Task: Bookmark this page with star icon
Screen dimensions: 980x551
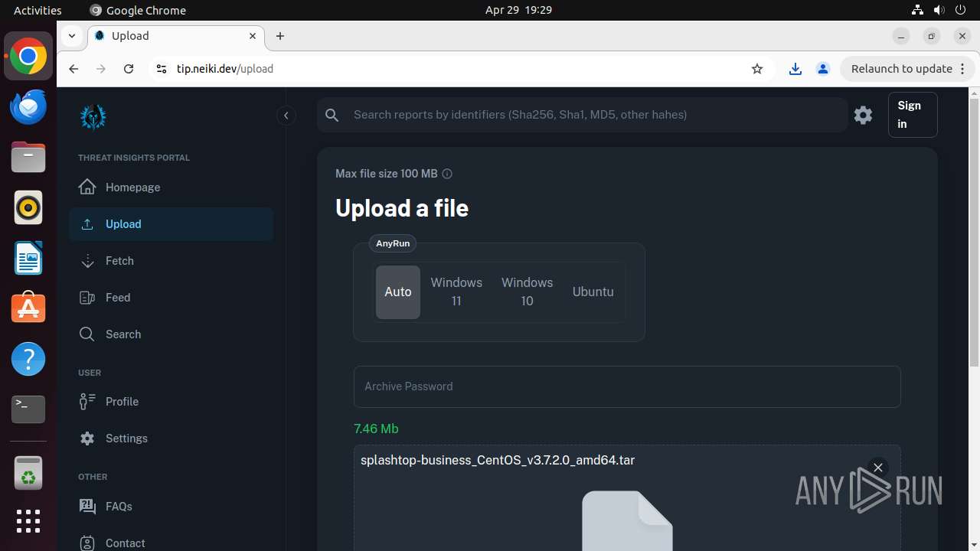Action: pyautogui.click(x=757, y=69)
